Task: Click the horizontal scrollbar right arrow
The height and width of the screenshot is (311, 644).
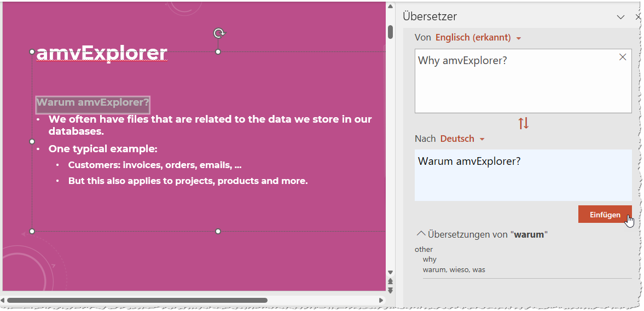Action: pyautogui.click(x=381, y=300)
